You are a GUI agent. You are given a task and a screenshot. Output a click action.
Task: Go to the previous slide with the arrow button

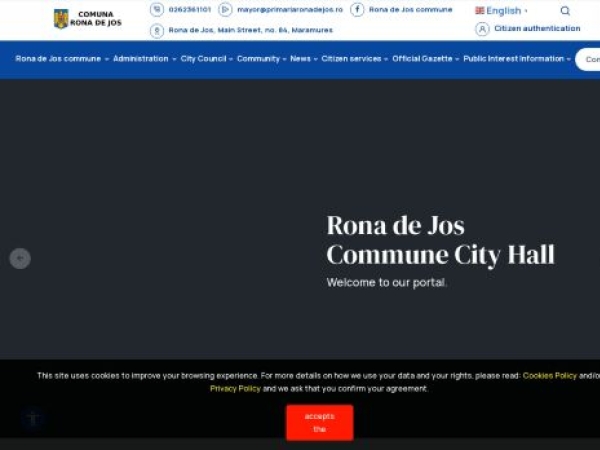[x=20, y=259]
